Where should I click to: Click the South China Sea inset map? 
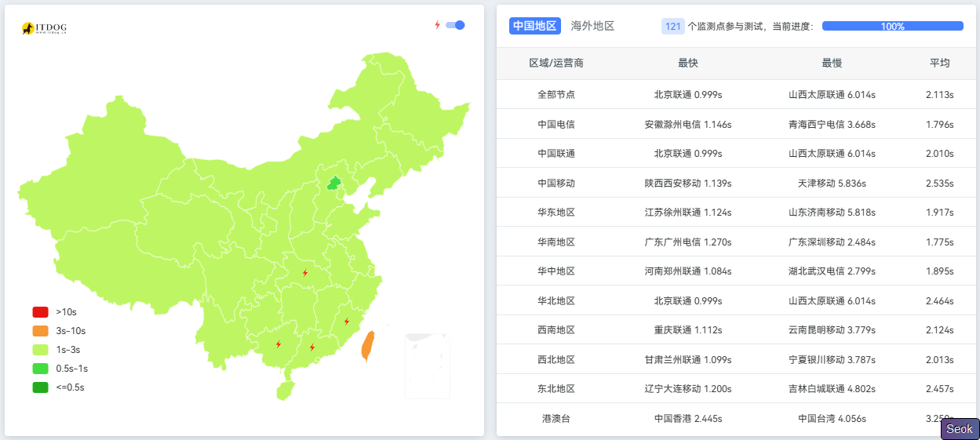pos(428,366)
